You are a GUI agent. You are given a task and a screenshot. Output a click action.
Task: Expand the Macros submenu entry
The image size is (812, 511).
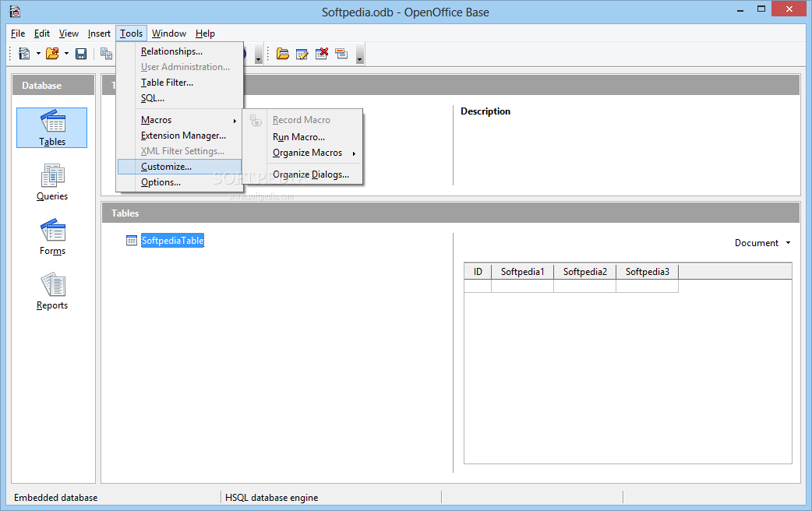click(x=180, y=120)
